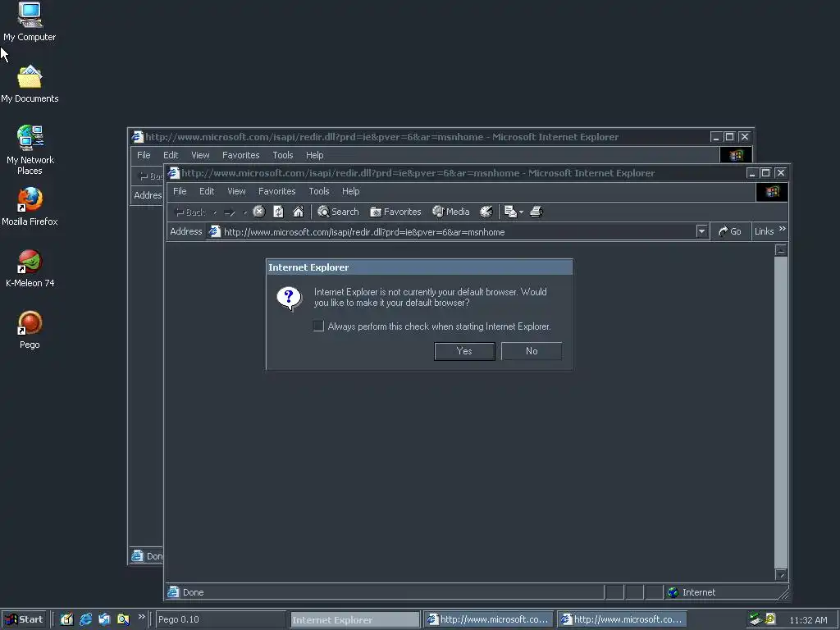Image resolution: width=840 pixels, height=630 pixels.
Task: Click the disabled Back button
Action: point(190,212)
